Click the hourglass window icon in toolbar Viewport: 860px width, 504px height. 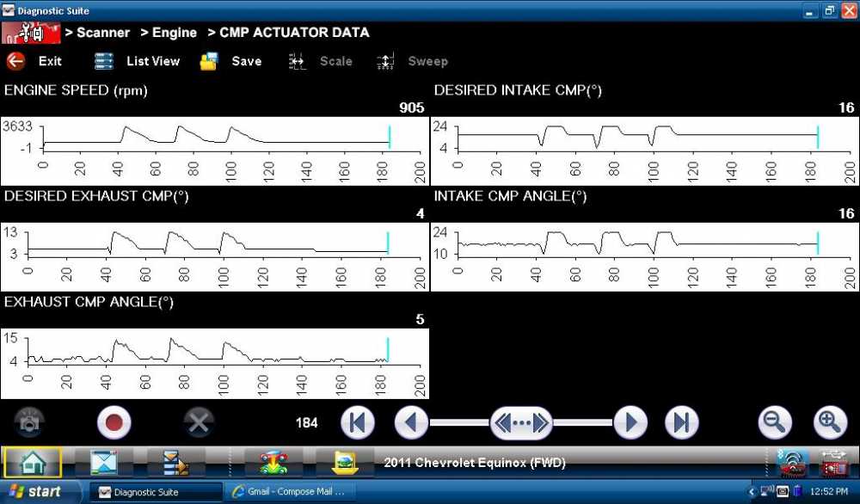pos(96,464)
